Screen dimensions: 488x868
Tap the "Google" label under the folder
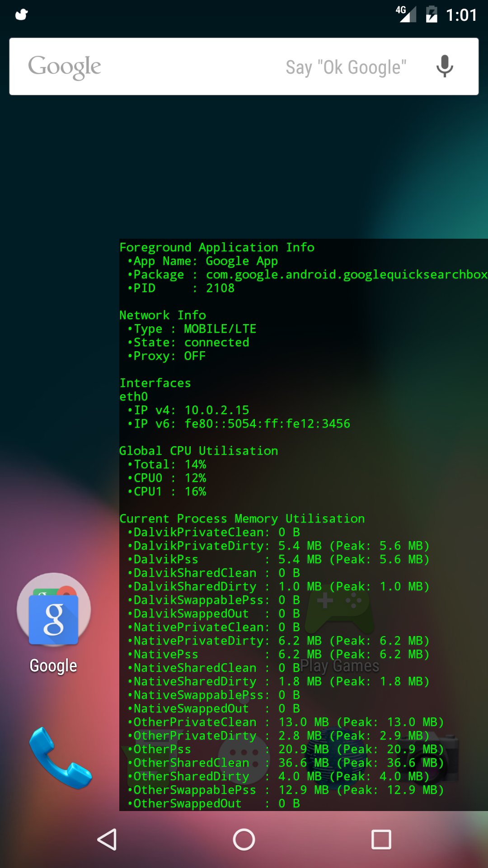(53, 666)
